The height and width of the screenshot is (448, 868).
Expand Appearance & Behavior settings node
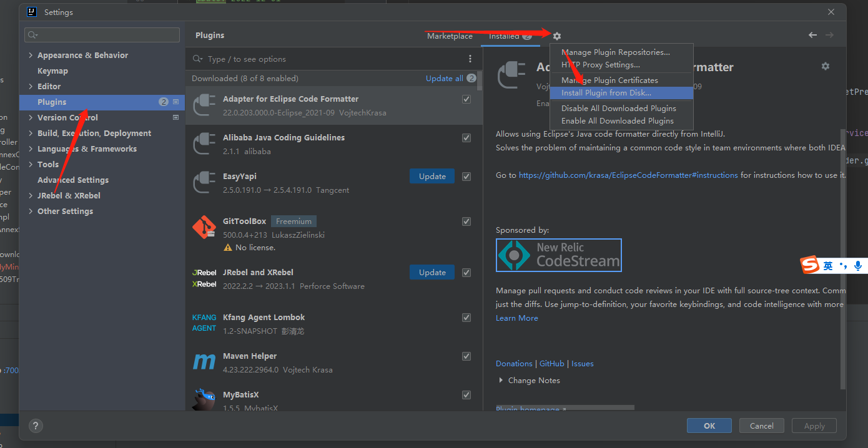pos(31,55)
